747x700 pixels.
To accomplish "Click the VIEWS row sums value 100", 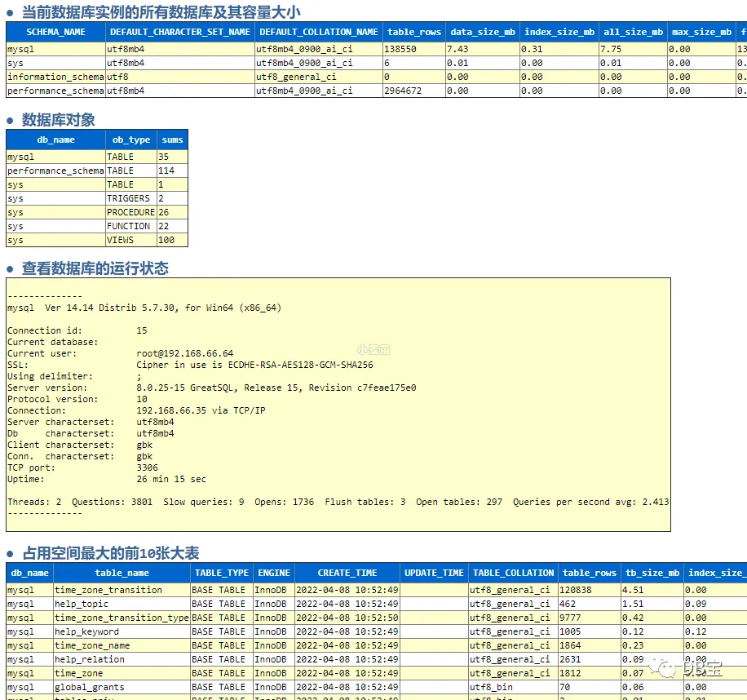I will pyautogui.click(x=172, y=240).
